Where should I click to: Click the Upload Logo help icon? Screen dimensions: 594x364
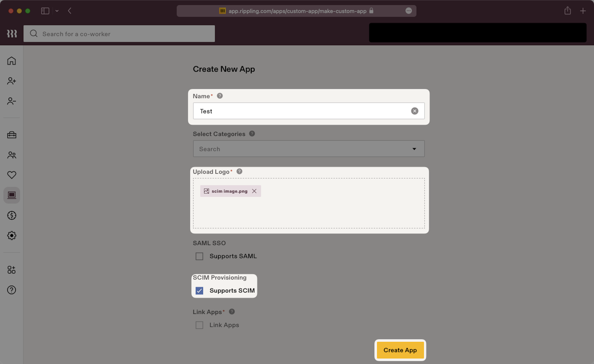[239, 171]
